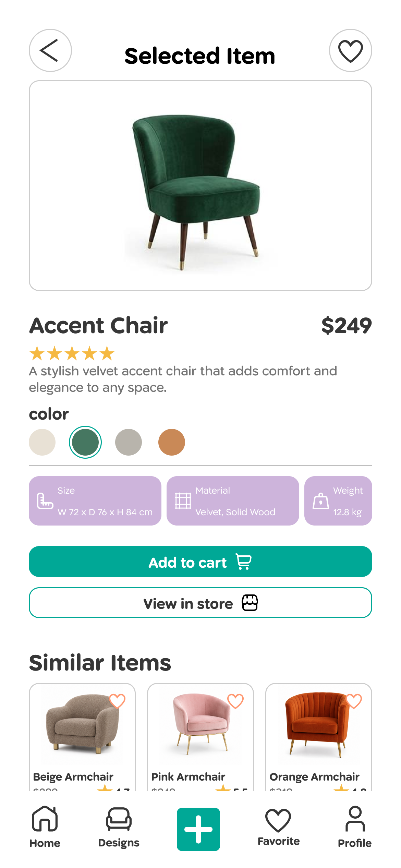Choose the green color swatch
Screen dimensions: 401x868
click(85, 442)
